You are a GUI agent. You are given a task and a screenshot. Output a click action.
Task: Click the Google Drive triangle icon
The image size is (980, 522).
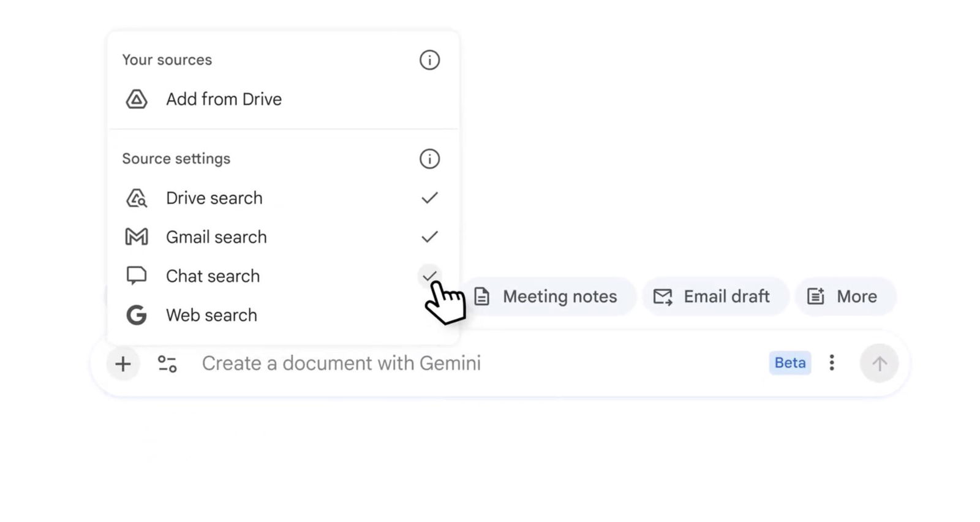[137, 99]
